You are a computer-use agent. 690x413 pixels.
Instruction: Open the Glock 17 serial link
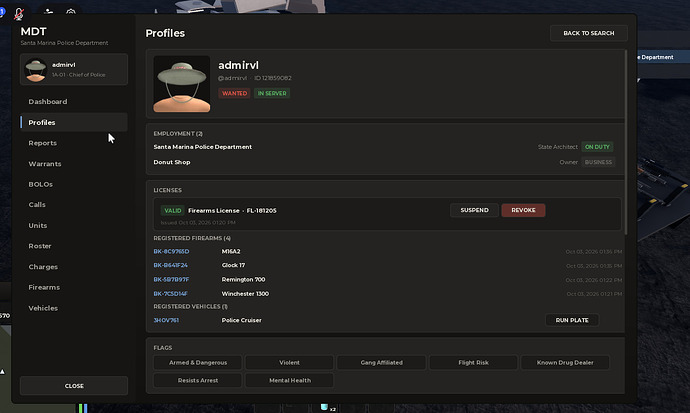click(x=170, y=265)
